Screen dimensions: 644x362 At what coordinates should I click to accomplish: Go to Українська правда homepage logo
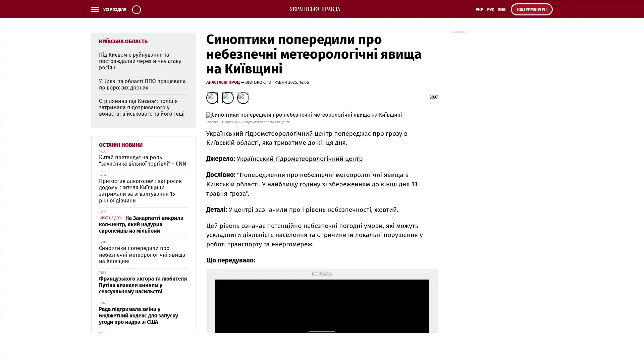(x=315, y=9)
